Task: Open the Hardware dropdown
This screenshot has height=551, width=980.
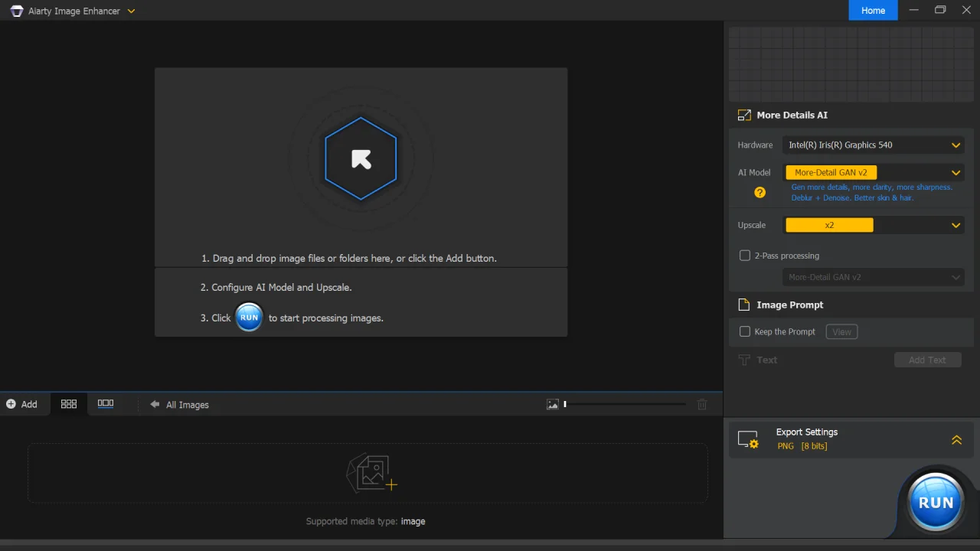Action: click(874, 145)
